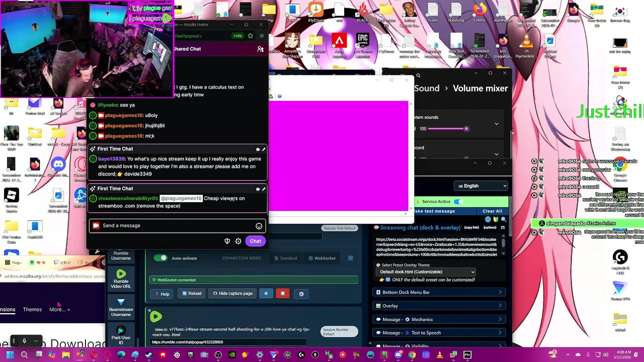
Task: Click the copy link text link
Action: [x=471, y=228]
